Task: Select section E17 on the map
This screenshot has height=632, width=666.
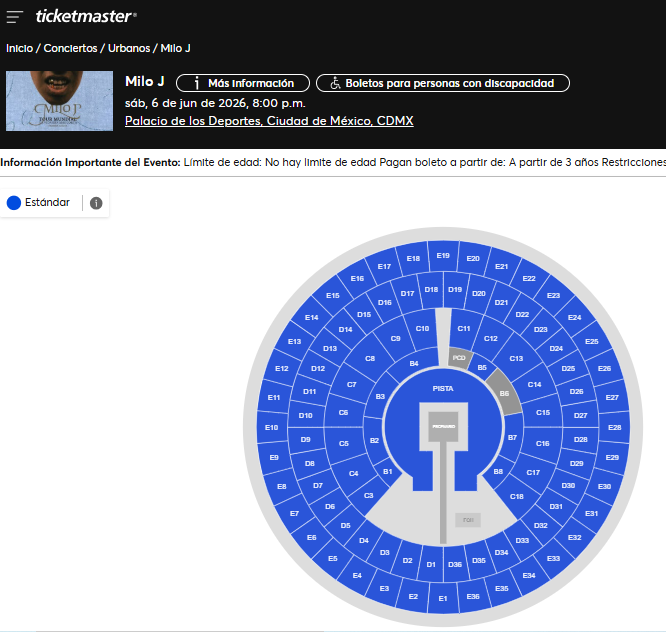Action: [x=384, y=266]
